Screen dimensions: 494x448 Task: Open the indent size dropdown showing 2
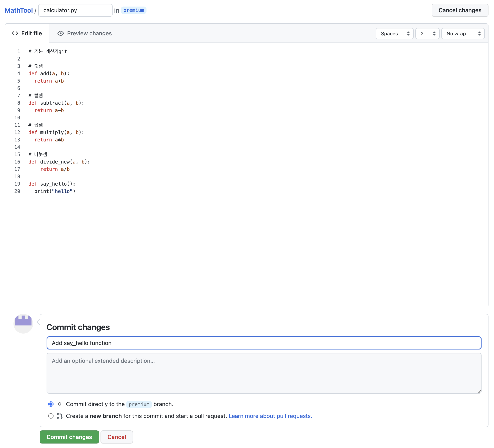[x=427, y=34]
